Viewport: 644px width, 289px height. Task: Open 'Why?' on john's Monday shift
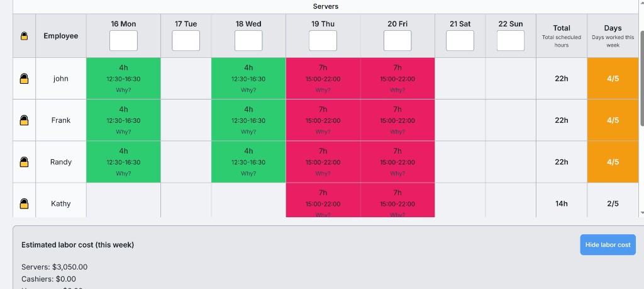123,90
